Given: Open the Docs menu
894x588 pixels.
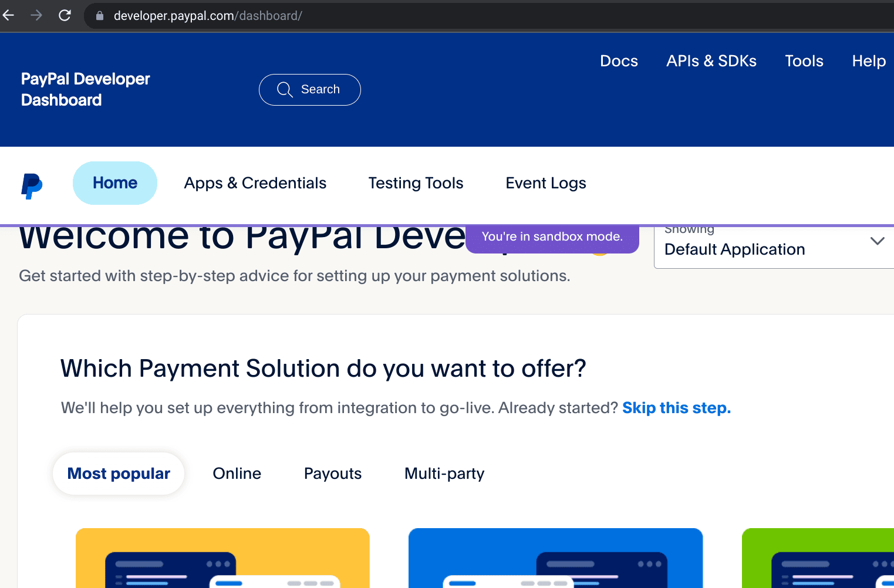Looking at the screenshot, I should coord(619,61).
